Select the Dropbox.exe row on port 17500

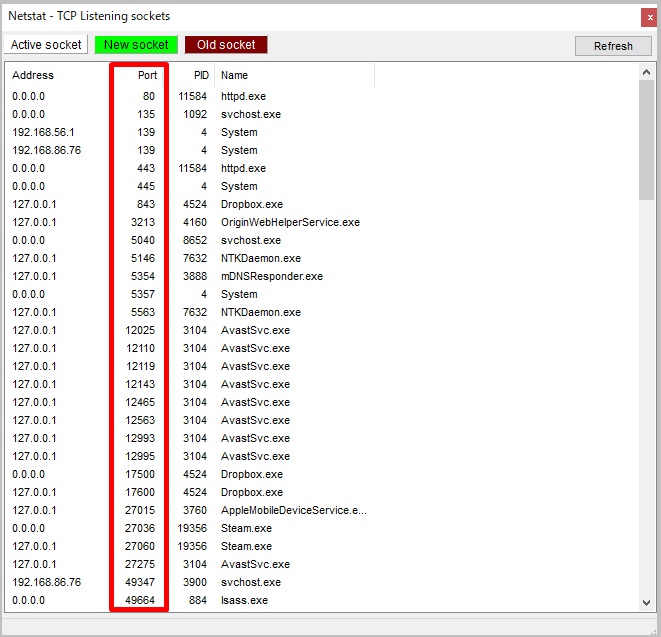(x=190, y=474)
